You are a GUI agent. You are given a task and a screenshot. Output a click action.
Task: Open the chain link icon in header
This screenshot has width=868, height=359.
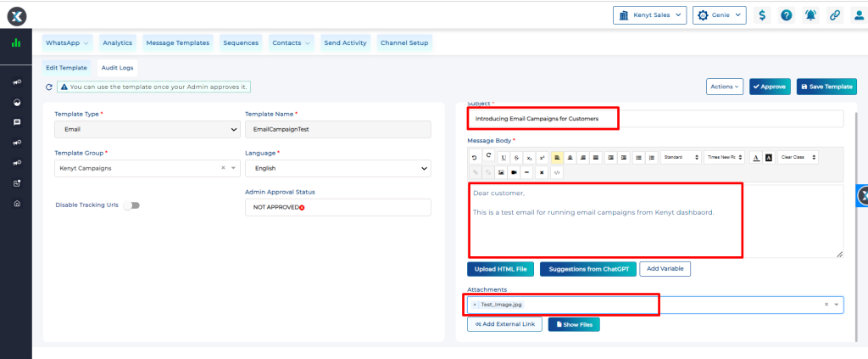tap(835, 15)
